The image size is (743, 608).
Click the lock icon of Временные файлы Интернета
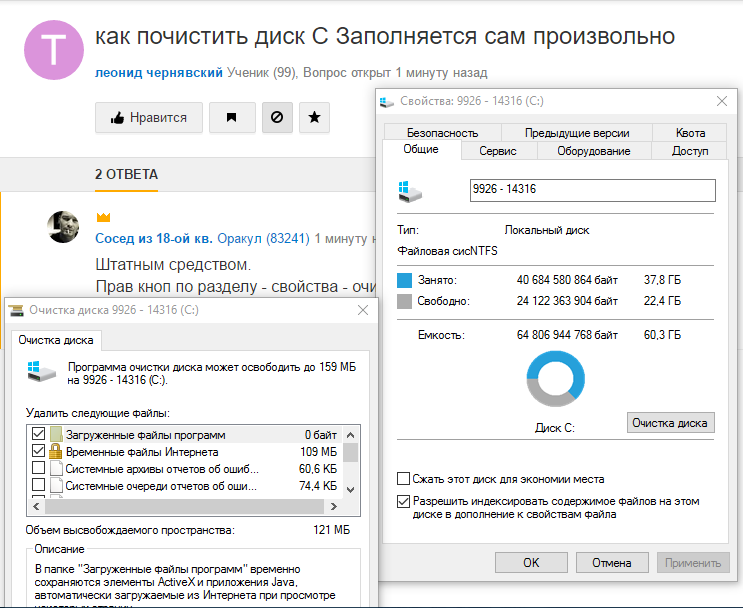point(56,451)
